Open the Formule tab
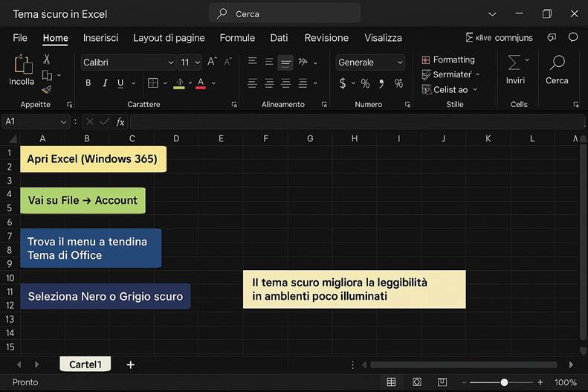This screenshot has height=392, width=588. pyautogui.click(x=237, y=38)
